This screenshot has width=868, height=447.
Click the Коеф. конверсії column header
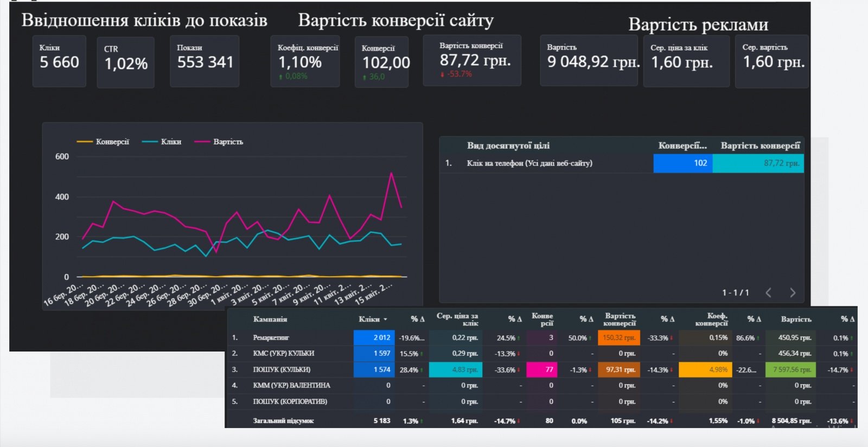(x=711, y=319)
